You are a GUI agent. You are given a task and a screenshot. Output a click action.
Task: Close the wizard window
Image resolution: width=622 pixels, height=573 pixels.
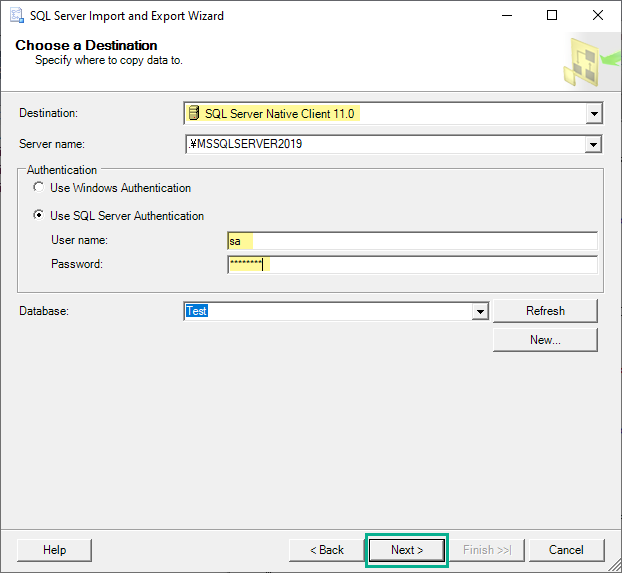tap(598, 15)
